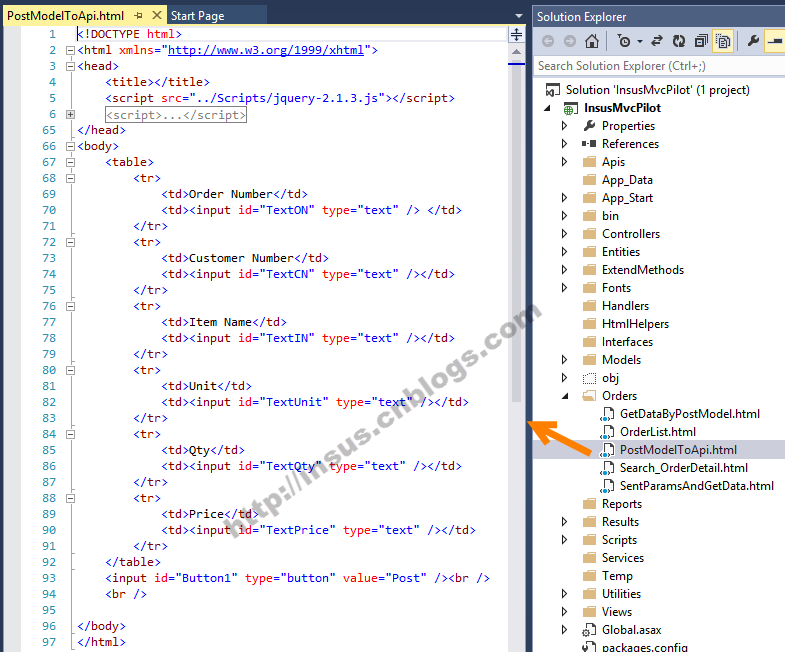The height and width of the screenshot is (652, 785).
Task: Expand the Models folder arrow
Action: point(564,360)
